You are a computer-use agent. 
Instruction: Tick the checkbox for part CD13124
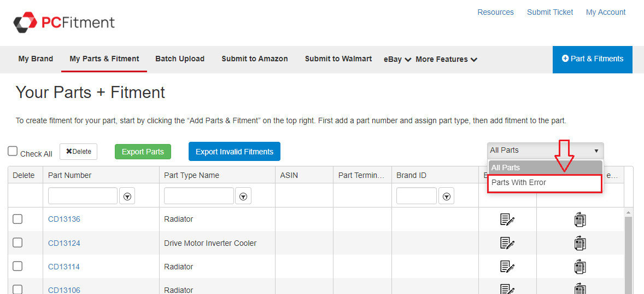[17, 243]
